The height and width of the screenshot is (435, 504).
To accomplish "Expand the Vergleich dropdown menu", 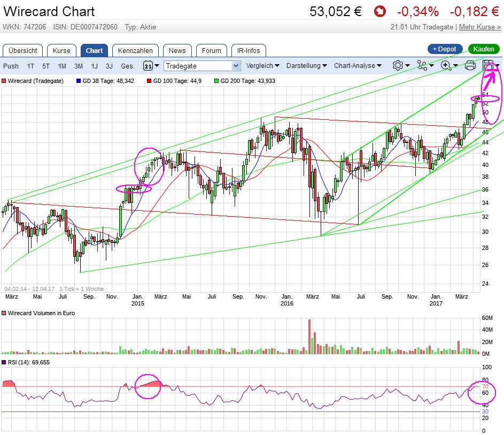I will (263, 66).
